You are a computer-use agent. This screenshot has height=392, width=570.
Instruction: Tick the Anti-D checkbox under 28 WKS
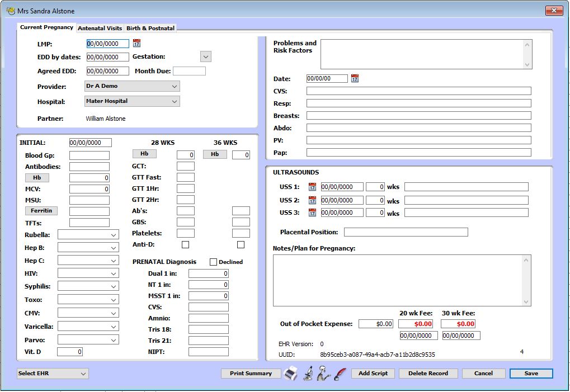pyautogui.click(x=186, y=244)
